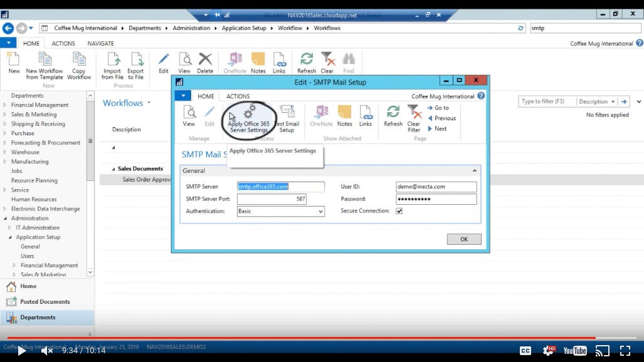The width and height of the screenshot is (644, 362).
Task: Expand the Financial Management department
Action: click(5, 105)
